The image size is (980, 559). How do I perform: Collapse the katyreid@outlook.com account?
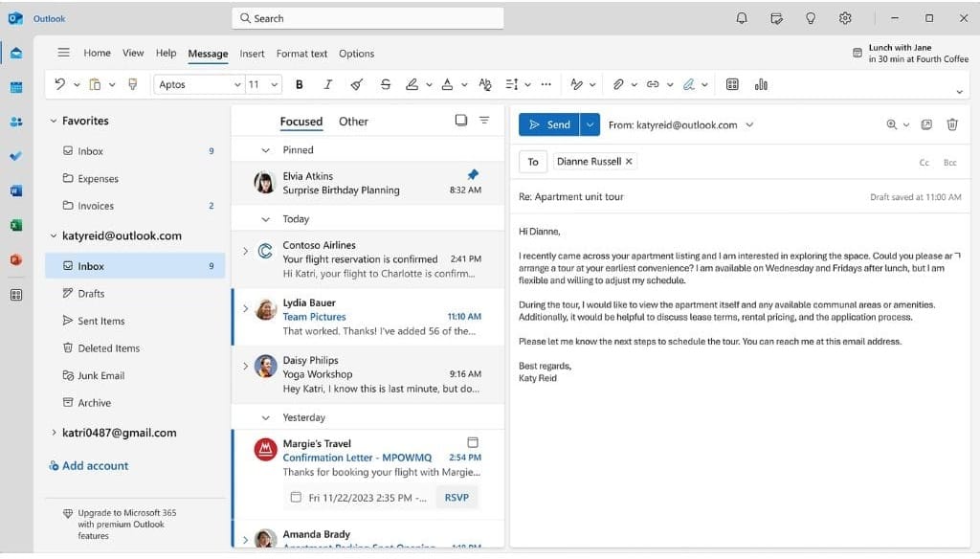(x=54, y=235)
